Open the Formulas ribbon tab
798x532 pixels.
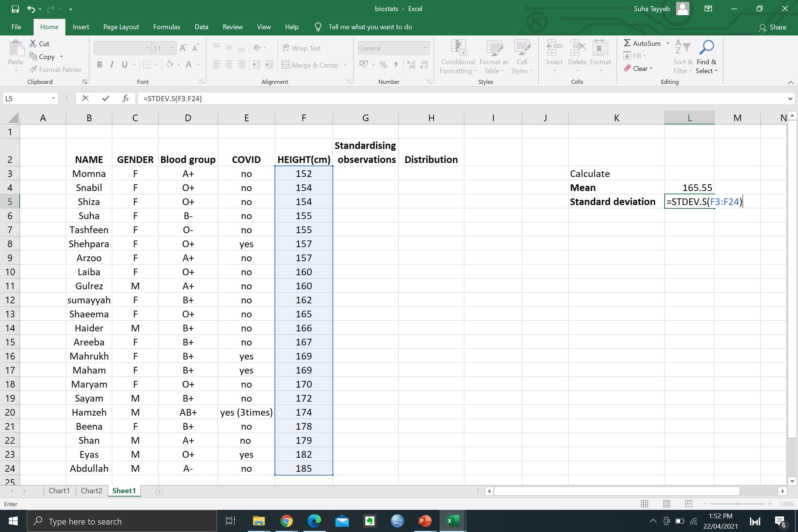[x=167, y=27]
